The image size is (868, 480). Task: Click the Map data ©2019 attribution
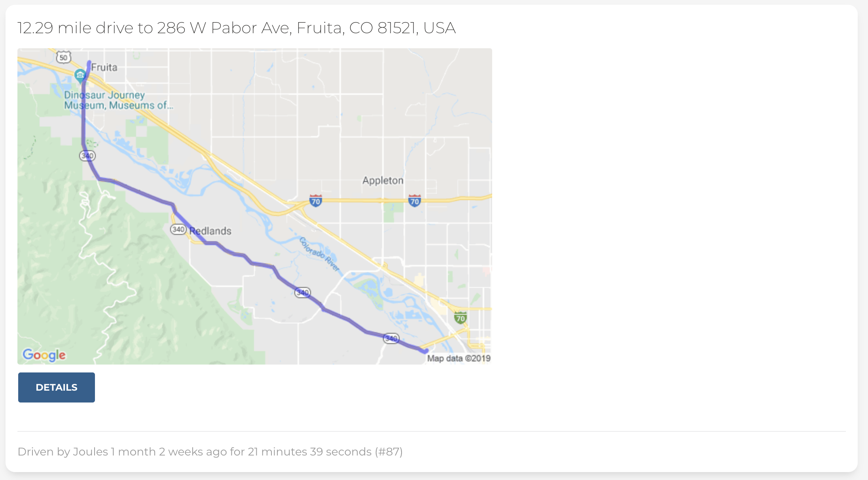pyautogui.click(x=459, y=358)
